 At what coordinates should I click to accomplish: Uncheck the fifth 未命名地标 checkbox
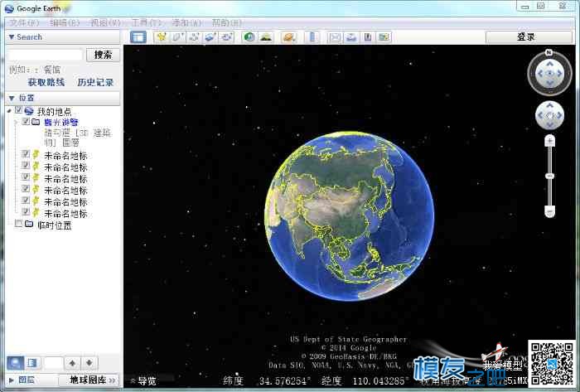pos(26,200)
